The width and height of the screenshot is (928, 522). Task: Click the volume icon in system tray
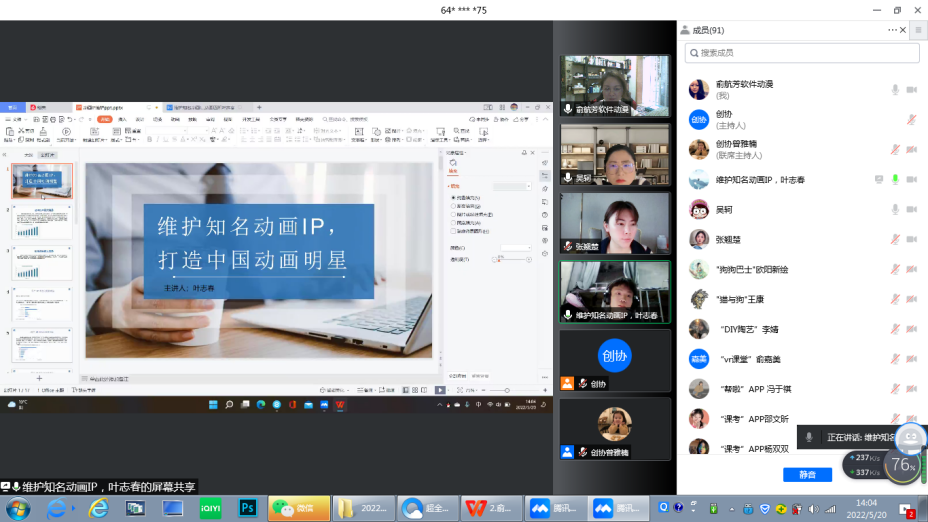point(814,508)
